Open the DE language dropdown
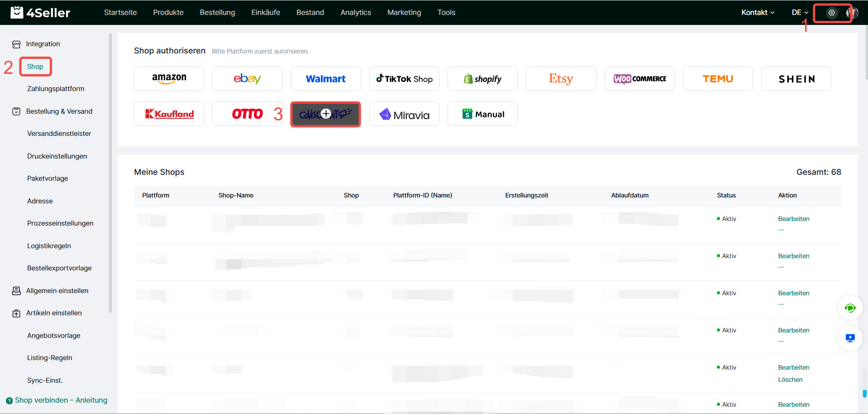The height and width of the screenshot is (414, 868). point(800,13)
